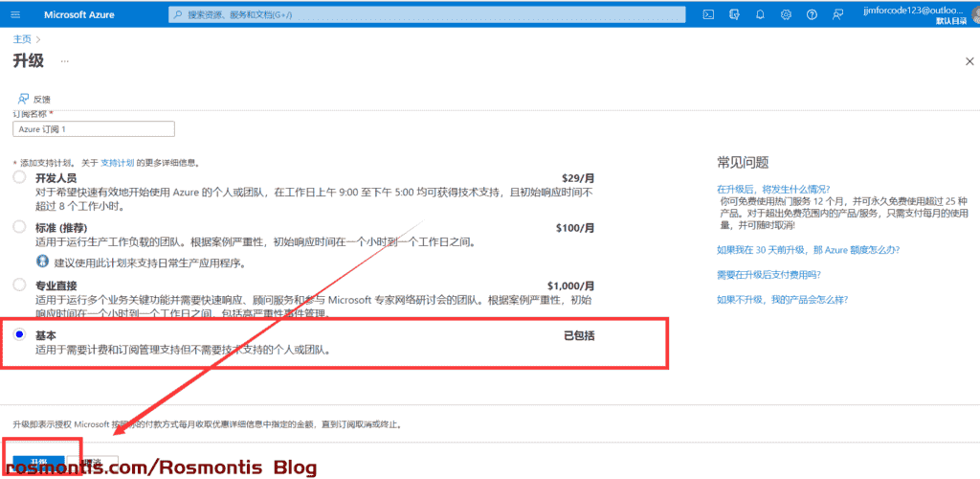
Task: Open the 支持计划 link
Action: point(117,163)
